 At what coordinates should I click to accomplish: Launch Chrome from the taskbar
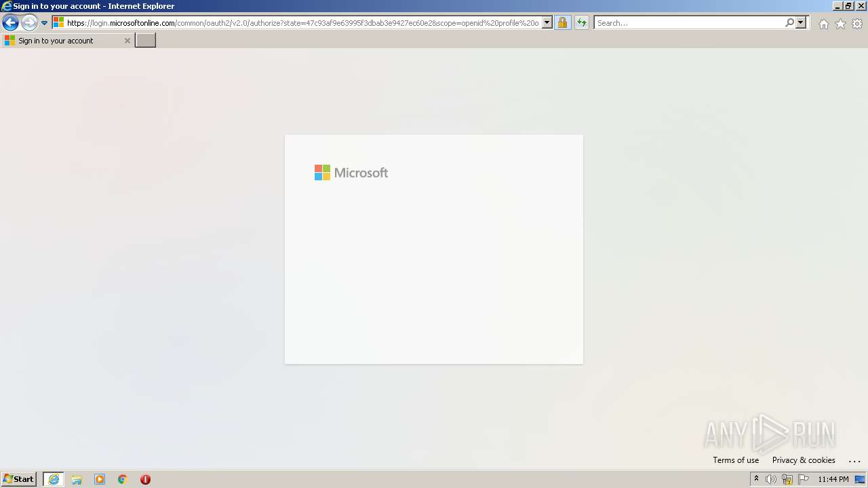click(123, 479)
